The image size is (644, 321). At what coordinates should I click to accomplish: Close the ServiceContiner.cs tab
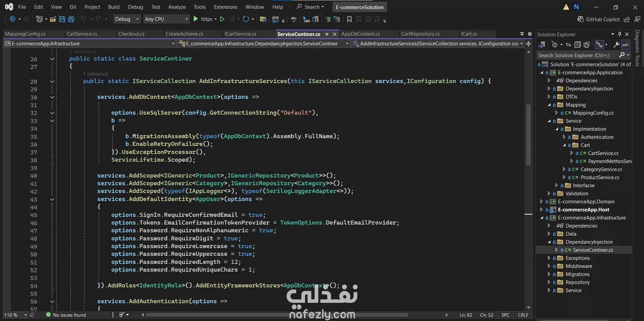[x=335, y=34]
